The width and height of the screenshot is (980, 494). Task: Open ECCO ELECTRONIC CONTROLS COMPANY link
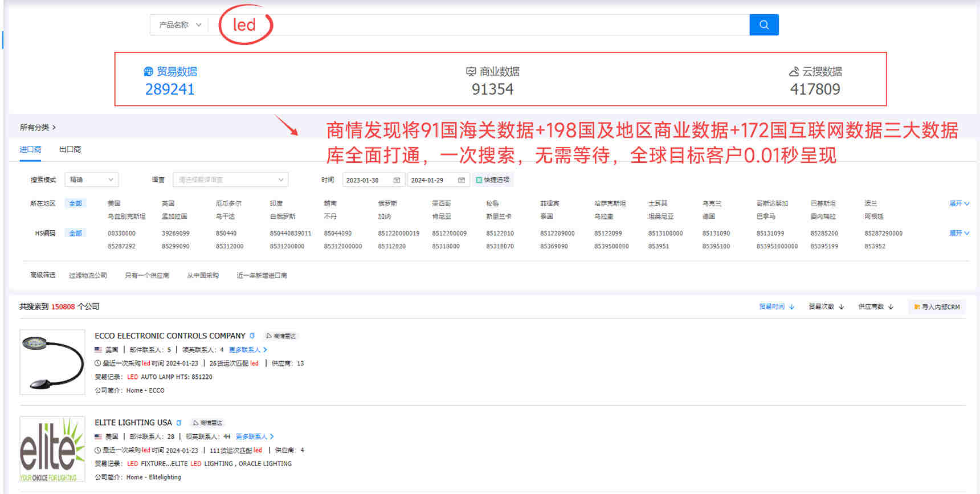coord(170,336)
